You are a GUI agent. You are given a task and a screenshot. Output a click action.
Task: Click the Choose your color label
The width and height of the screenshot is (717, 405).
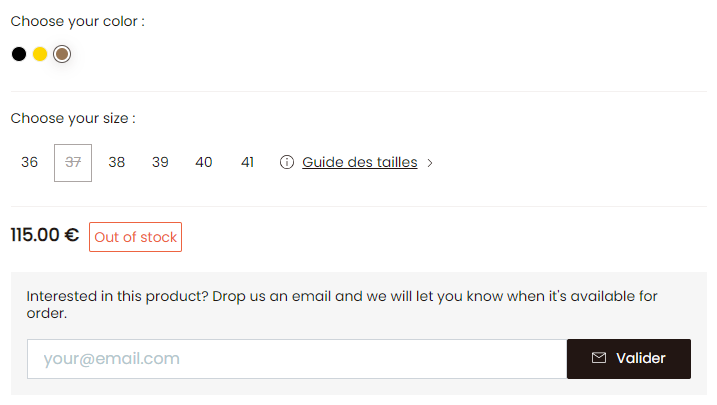coord(78,21)
